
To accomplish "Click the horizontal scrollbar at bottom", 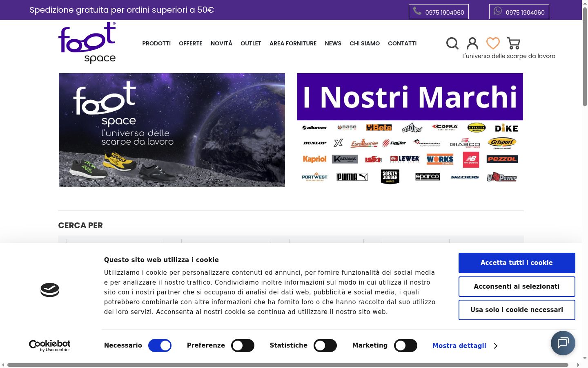I will click(x=288, y=365).
